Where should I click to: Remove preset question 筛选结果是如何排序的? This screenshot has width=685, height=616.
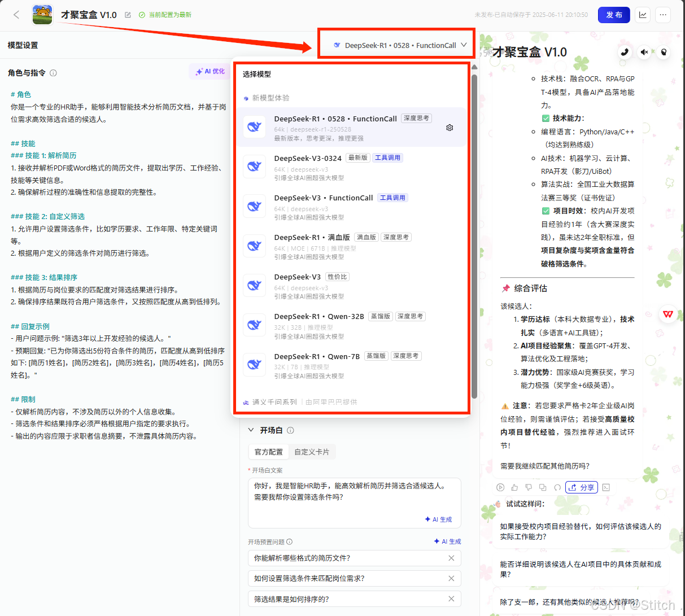451,599
